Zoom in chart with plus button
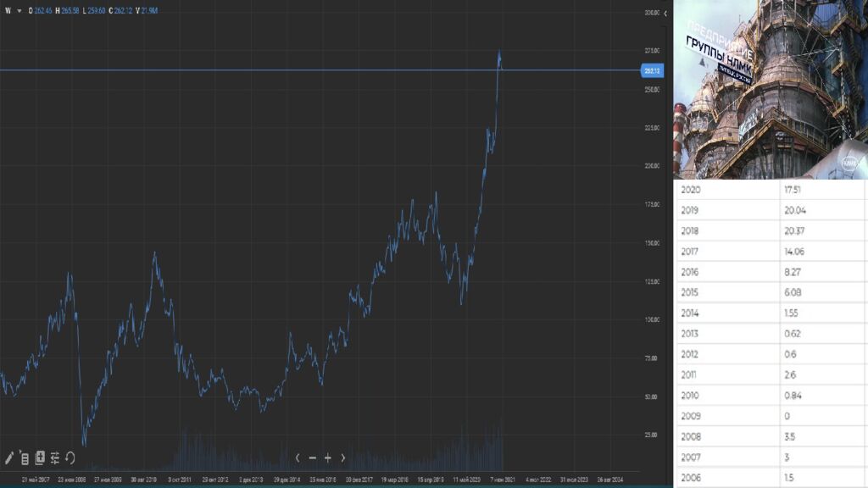 point(328,457)
